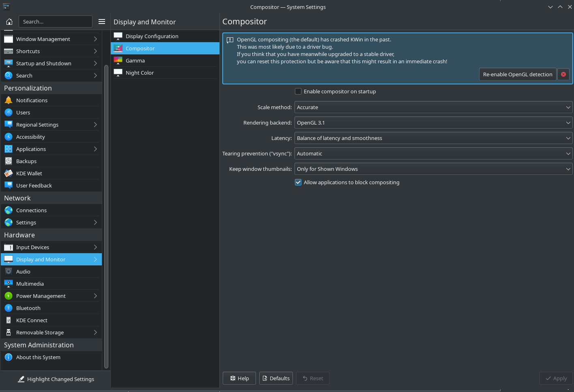Open Window Management icon in sidebar
This screenshot has width=574, height=392.
tap(9, 39)
